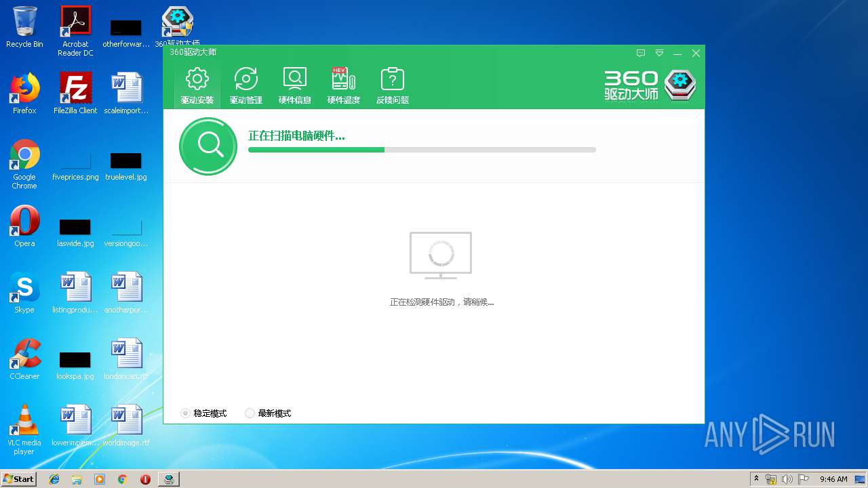Select the worldimage.rtf desktop file
Image resolution: width=868 pixels, height=488 pixels.
126,426
